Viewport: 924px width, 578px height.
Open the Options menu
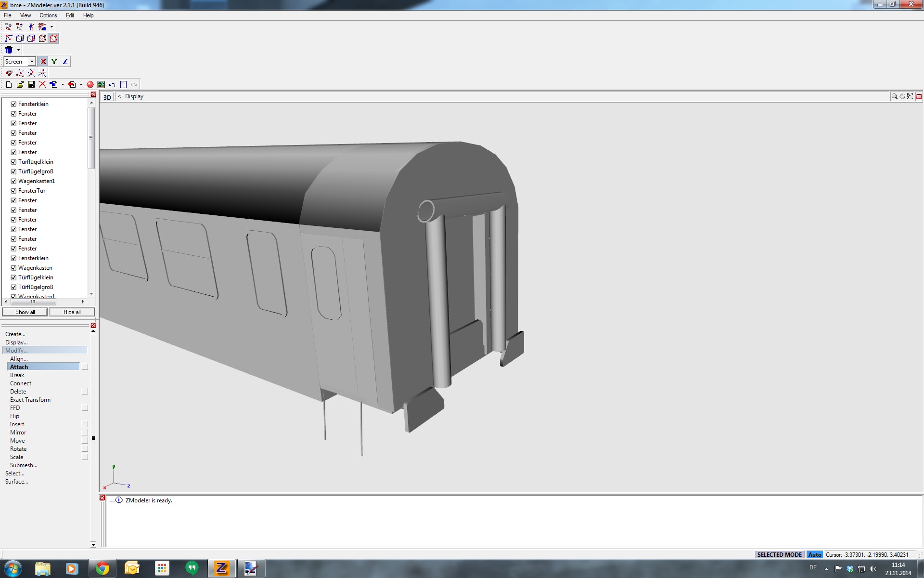coord(48,15)
